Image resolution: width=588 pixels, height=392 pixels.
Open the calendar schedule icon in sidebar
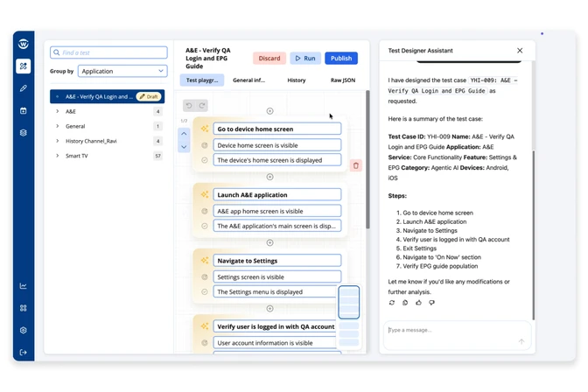(x=24, y=110)
